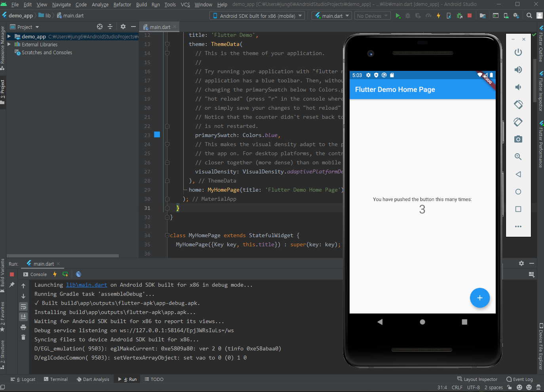Raise emulator volume with volume up icon
This screenshot has width=544, height=392.
[x=518, y=70]
